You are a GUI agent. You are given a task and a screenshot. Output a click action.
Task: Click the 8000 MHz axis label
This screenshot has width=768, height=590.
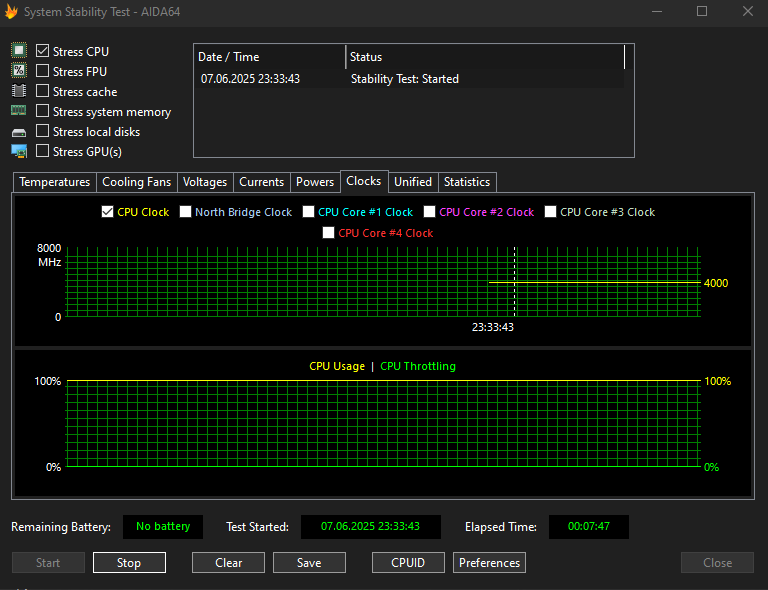(49, 255)
